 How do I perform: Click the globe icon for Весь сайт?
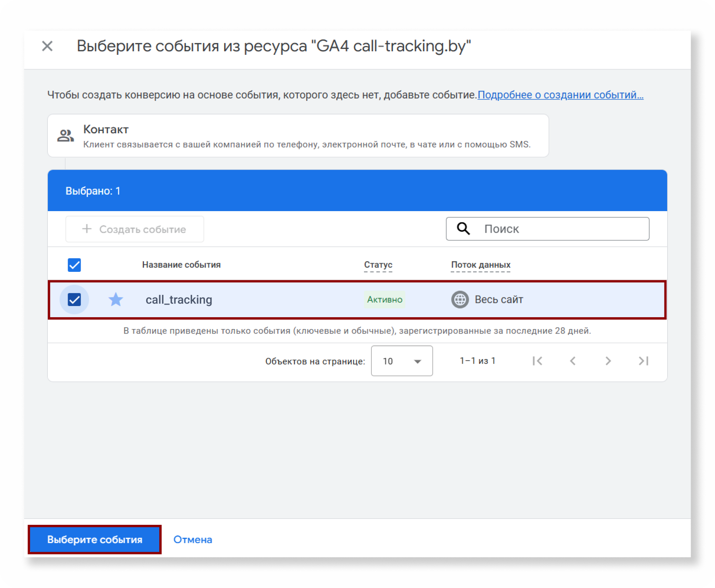pos(460,299)
